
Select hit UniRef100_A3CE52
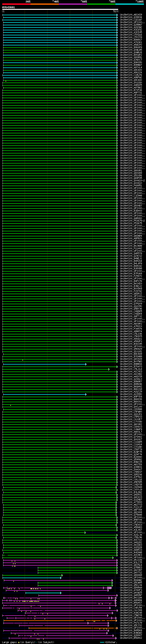click(131, 30)
